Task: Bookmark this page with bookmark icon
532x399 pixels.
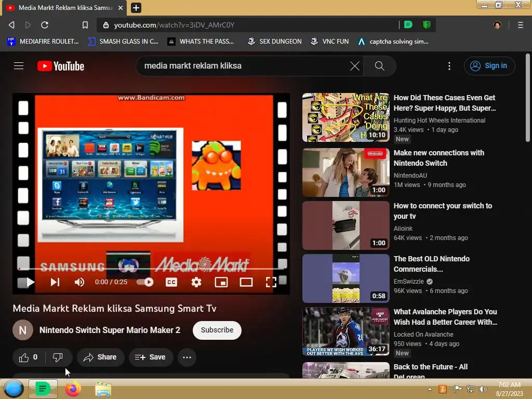Action: (x=85, y=25)
